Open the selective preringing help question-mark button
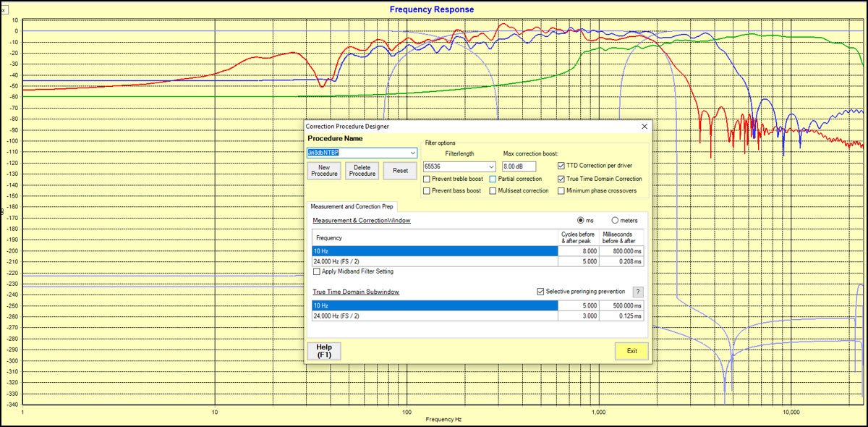This screenshot has width=868, height=427. click(x=637, y=292)
